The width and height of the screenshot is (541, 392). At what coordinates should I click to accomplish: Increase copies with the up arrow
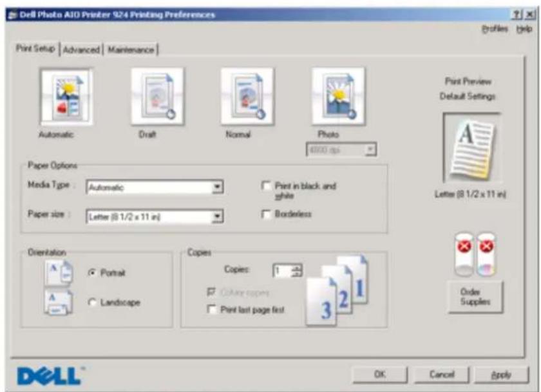297,268
